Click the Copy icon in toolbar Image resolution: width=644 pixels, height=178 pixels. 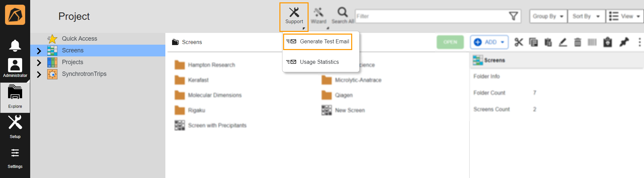coord(533,42)
